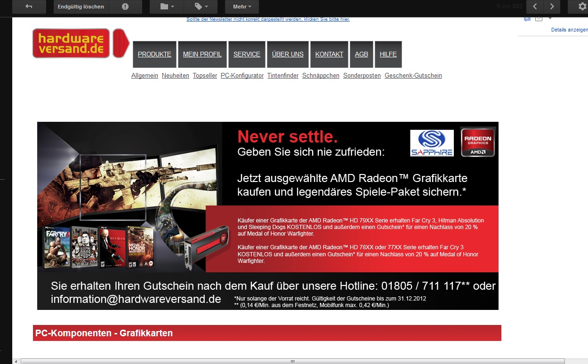Click the Neuheiten link
588x364 pixels.
tap(176, 76)
